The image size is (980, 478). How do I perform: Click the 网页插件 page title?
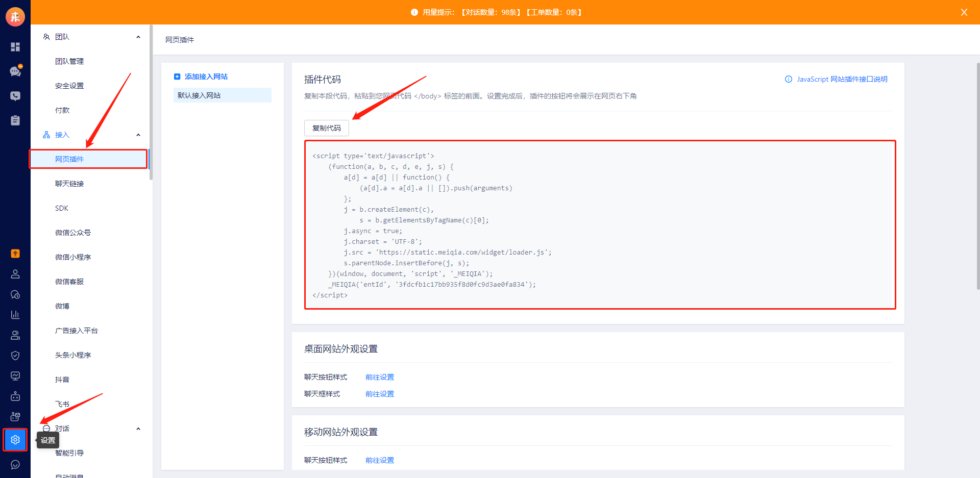click(180, 40)
